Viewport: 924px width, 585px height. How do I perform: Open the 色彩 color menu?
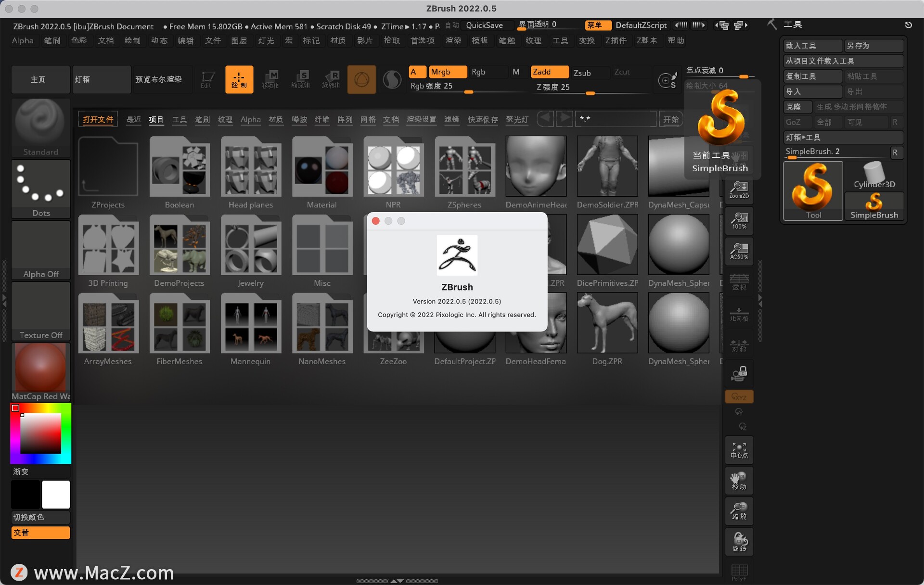pos(79,40)
